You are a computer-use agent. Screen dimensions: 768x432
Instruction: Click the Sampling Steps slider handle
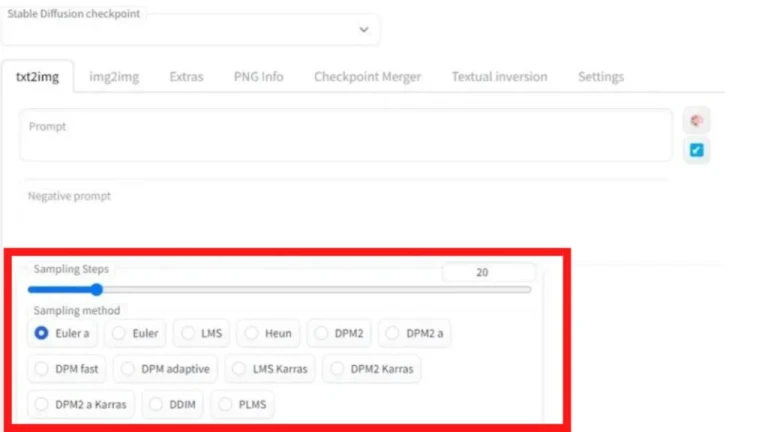[x=97, y=289]
